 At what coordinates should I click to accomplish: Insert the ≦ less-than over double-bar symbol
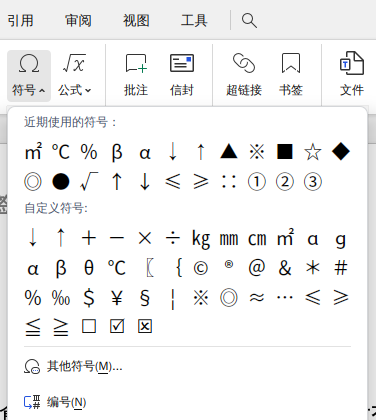tap(33, 327)
